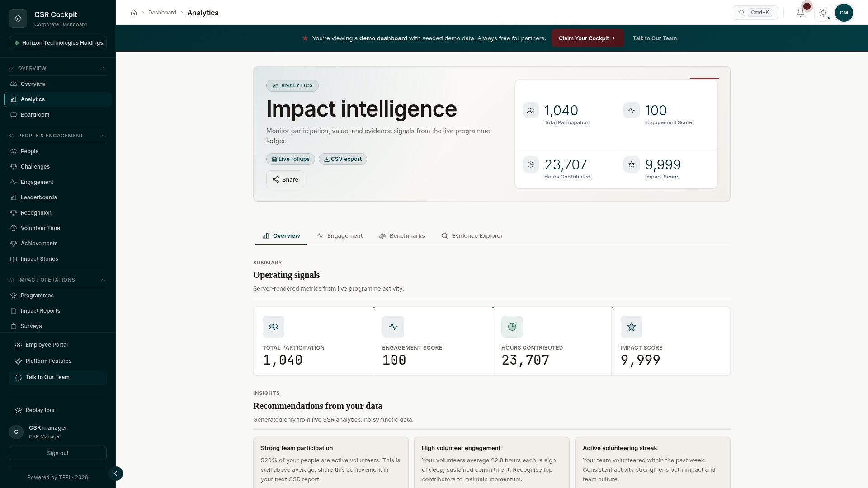The image size is (868, 488).
Task: Toggle light/dark theme sun icon
Action: (823, 13)
